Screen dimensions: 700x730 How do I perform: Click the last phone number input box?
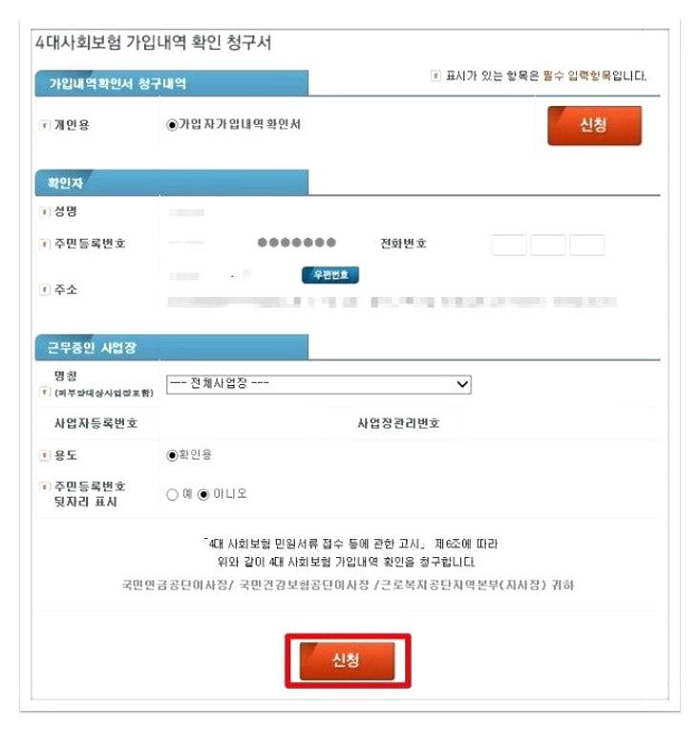pyautogui.click(x=587, y=245)
